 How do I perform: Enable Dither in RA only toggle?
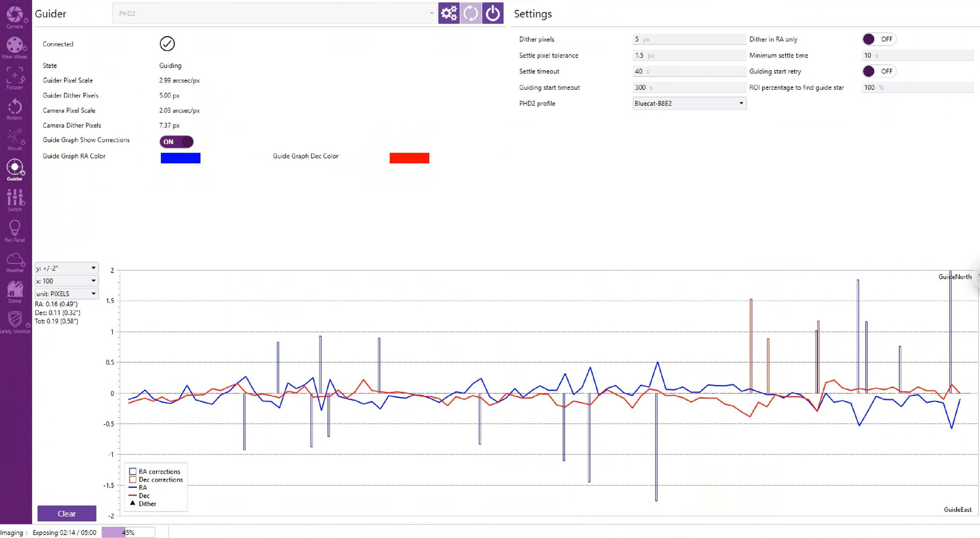[879, 39]
